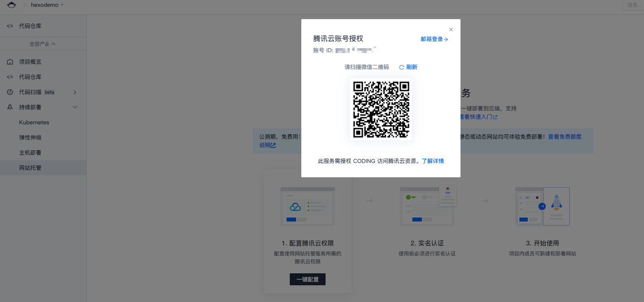Click the 项目内成员可新建和部署网站 description

point(543,253)
